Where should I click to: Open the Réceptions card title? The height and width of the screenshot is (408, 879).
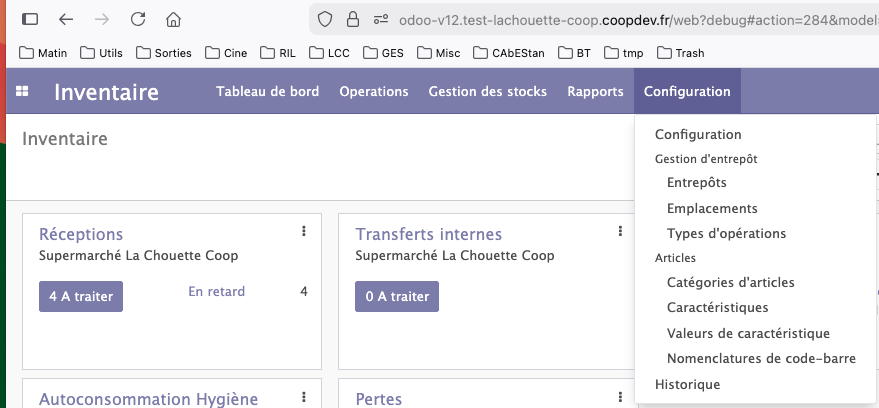(81, 234)
